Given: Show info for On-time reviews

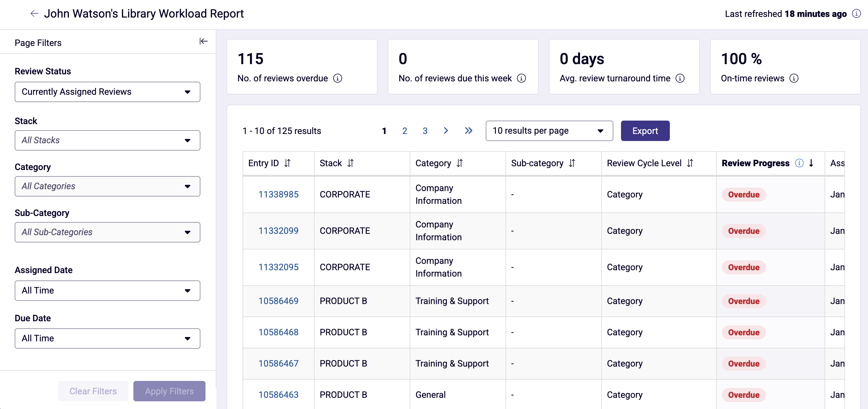Looking at the screenshot, I should 794,78.
